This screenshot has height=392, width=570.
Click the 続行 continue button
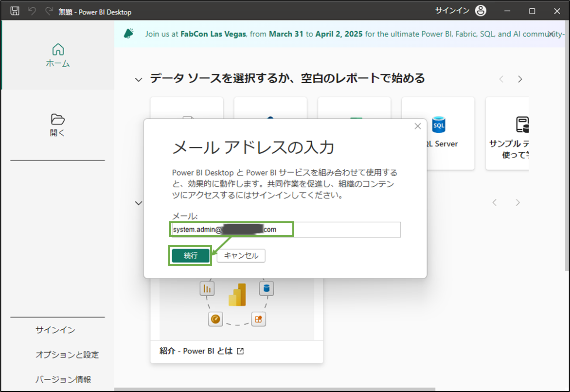[x=191, y=256]
